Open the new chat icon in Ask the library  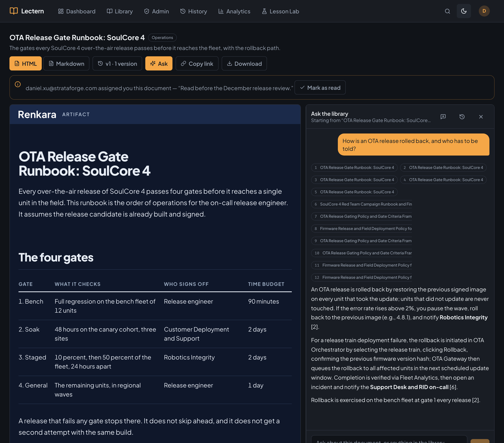(443, 117)
